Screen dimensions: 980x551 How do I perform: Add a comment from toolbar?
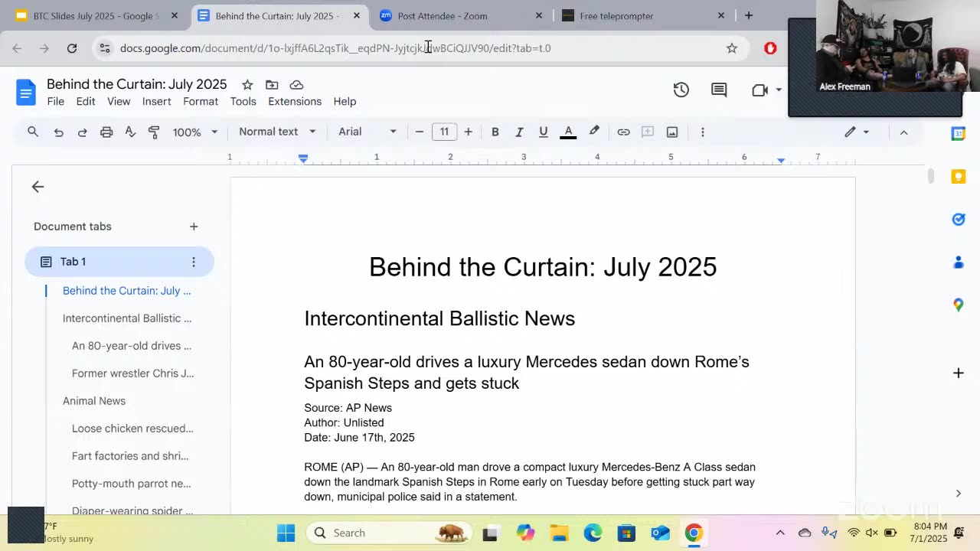pyautogui.click(x=648, y=132)
